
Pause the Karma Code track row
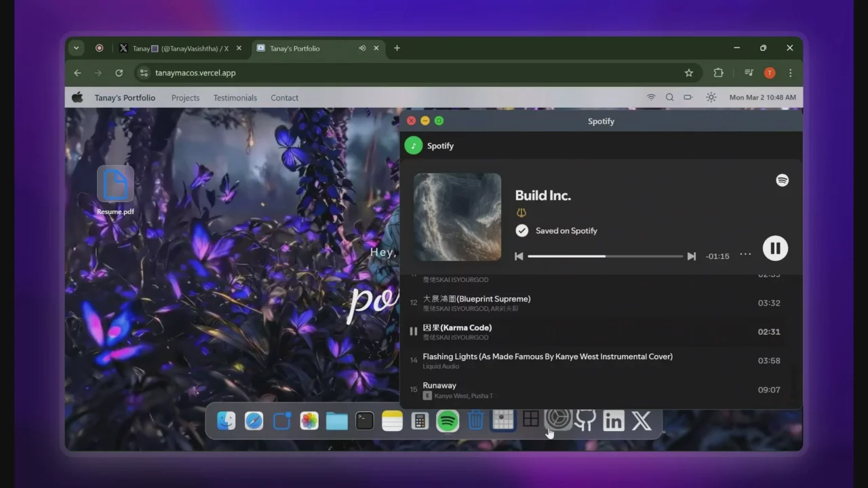click(414, 331)
